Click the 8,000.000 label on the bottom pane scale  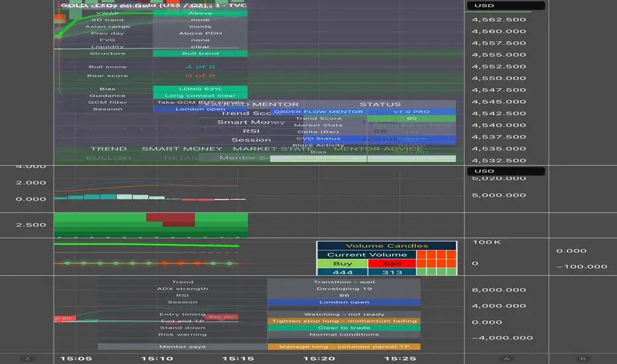tap(498, 290)
